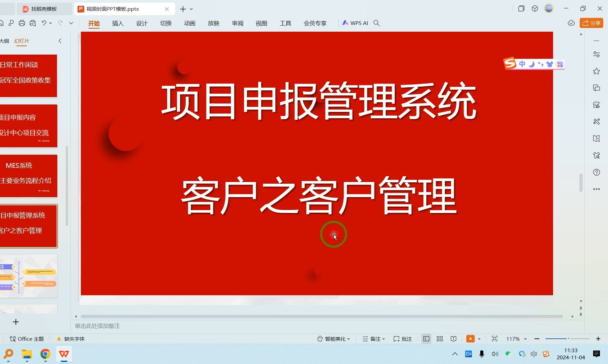Click the wrench tools icon in right sidebar
Viewport: 608px width, 364px height.
tap(597, 121)
